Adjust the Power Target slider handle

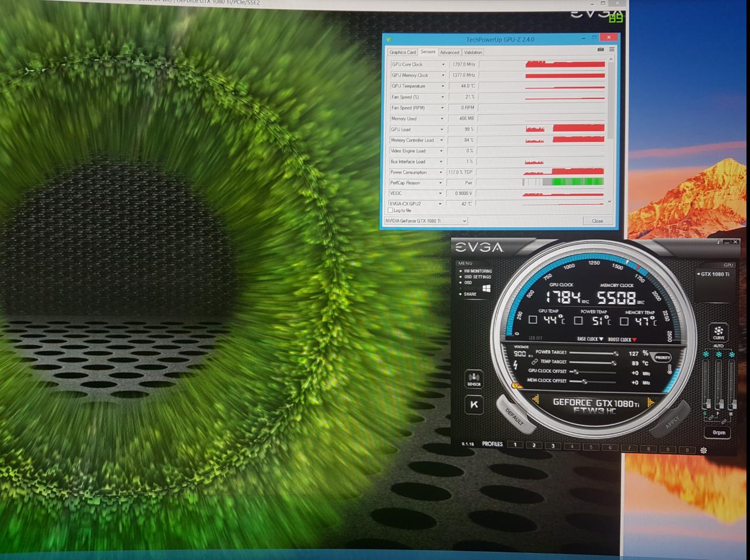pyautogui.click(x=616, y=353)
